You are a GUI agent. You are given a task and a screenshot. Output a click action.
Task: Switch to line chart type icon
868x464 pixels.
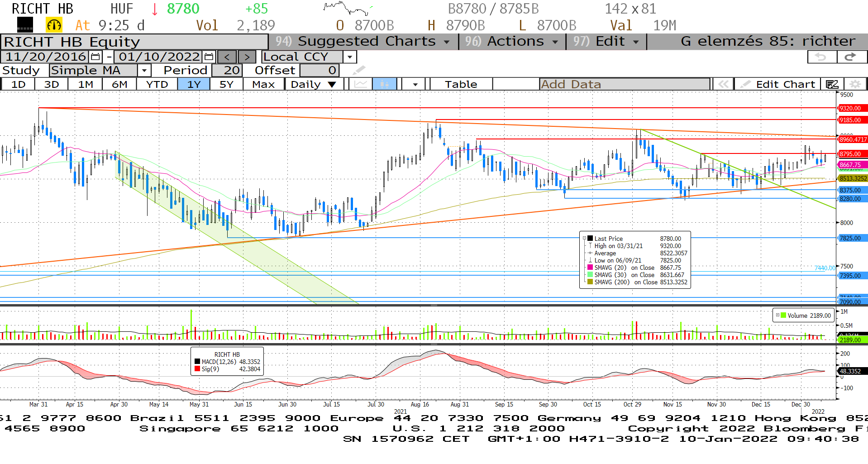point(361,84)
